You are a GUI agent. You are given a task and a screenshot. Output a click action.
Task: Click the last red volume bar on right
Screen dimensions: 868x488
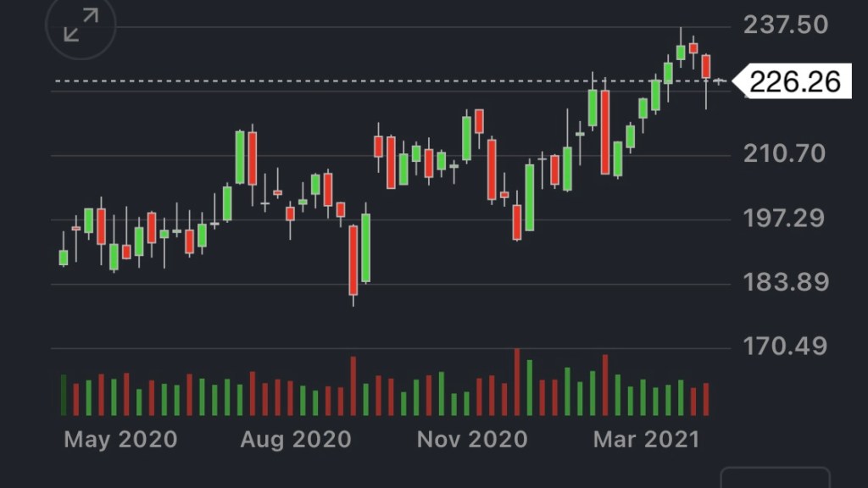tap(705, 399)
